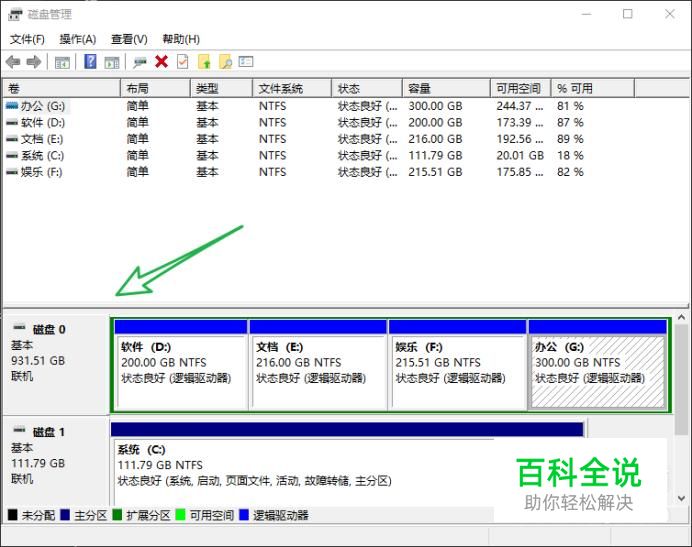Click the bright green 可用空间 legend swatch
Viewport: 692px width, 547px height.
click(x=180, y=514)
